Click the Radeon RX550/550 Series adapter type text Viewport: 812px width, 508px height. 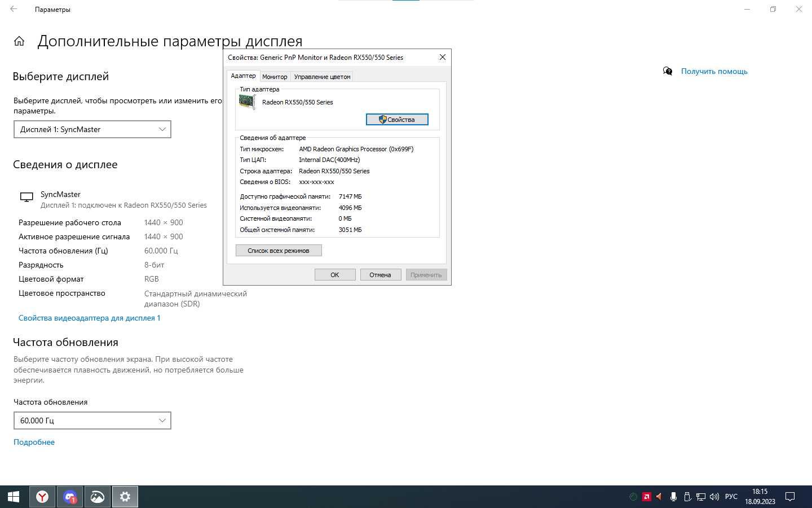(x=297, y=102)
